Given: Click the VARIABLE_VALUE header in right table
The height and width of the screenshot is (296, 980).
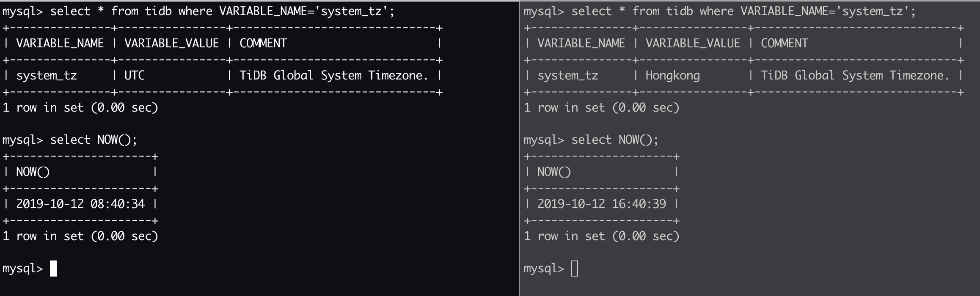Looking at the screenshot, I should pos(693,44).
